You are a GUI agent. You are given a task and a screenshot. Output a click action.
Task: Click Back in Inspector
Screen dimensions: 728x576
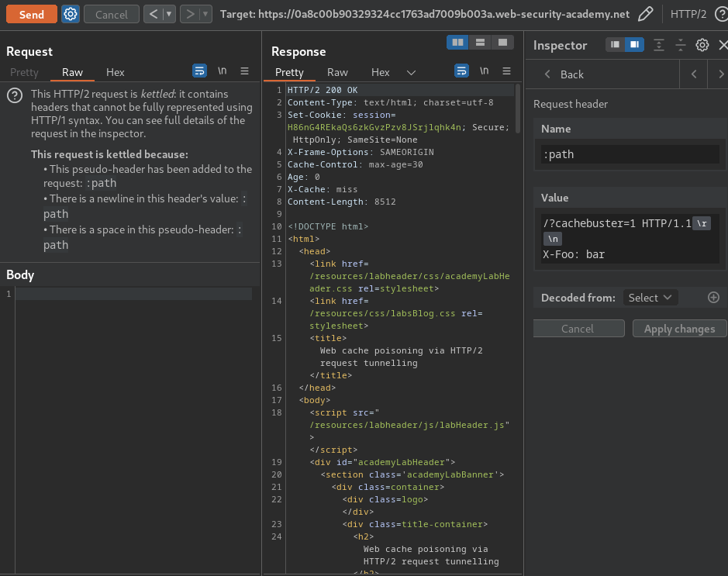pyautogui.click(x=564, y=74)
